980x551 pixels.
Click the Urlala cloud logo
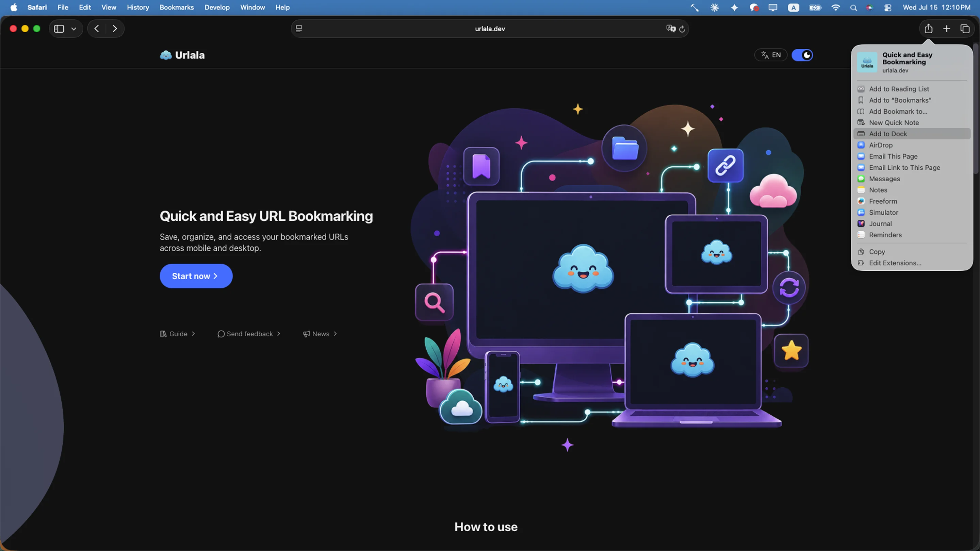tap(166, 55)
